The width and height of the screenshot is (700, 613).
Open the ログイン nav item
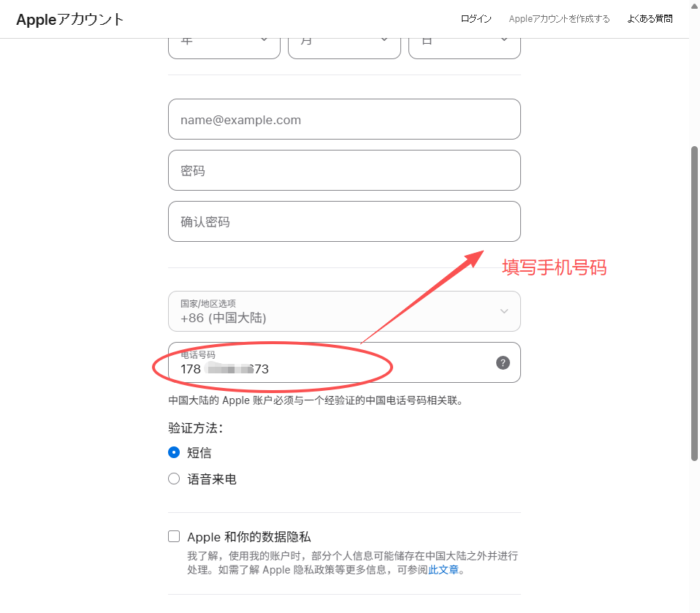(476, 19)
